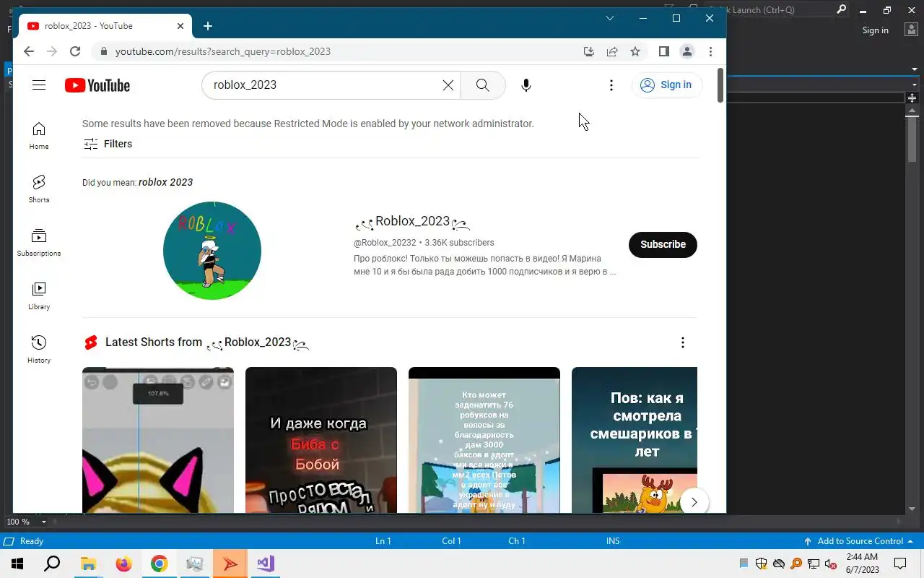The height and width of the screenshot is (578, 924).
Task: Switch to Chrome on the taskbar
Action: 159,564
